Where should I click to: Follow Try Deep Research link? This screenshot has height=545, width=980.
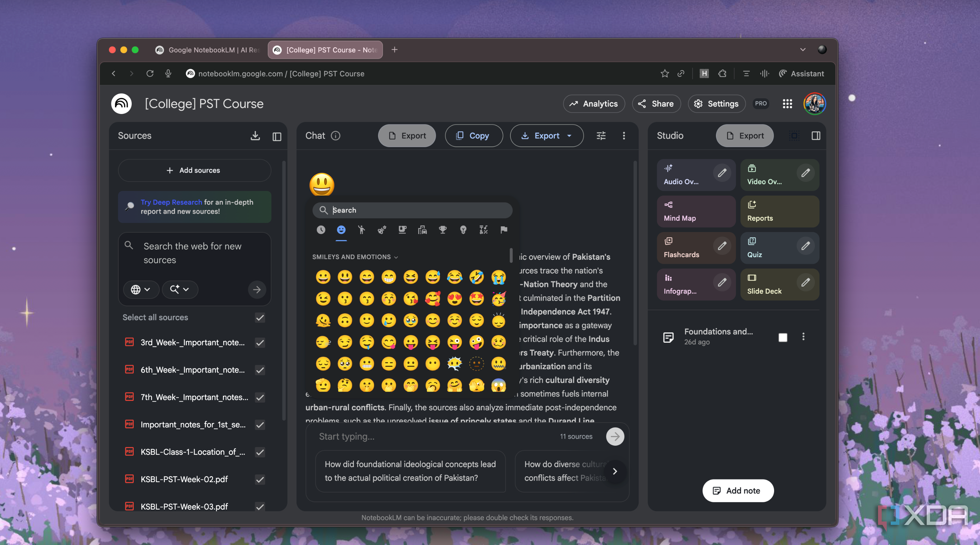tap(171, 202)
